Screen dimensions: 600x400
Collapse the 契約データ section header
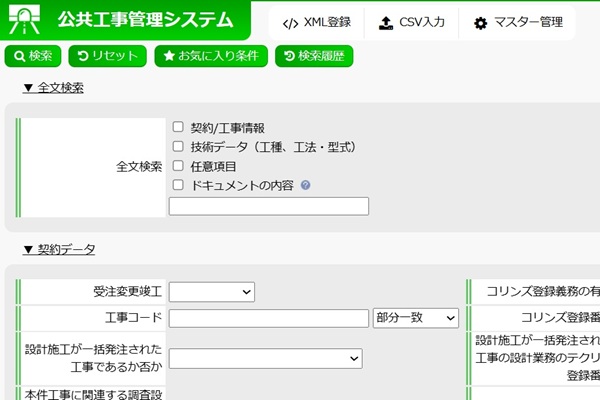point(58,249)
